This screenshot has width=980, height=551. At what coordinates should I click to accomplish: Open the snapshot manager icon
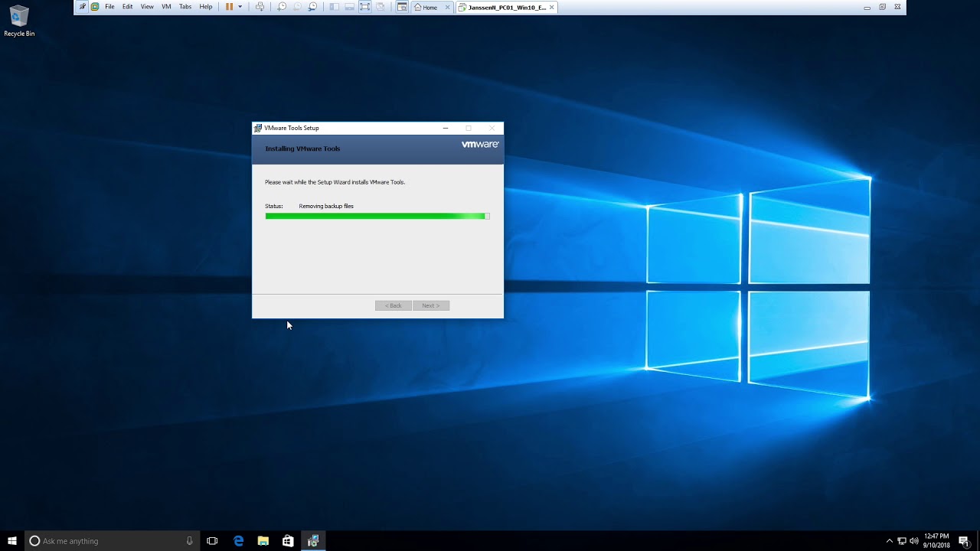pyautogui.click(x=312, y=7)
